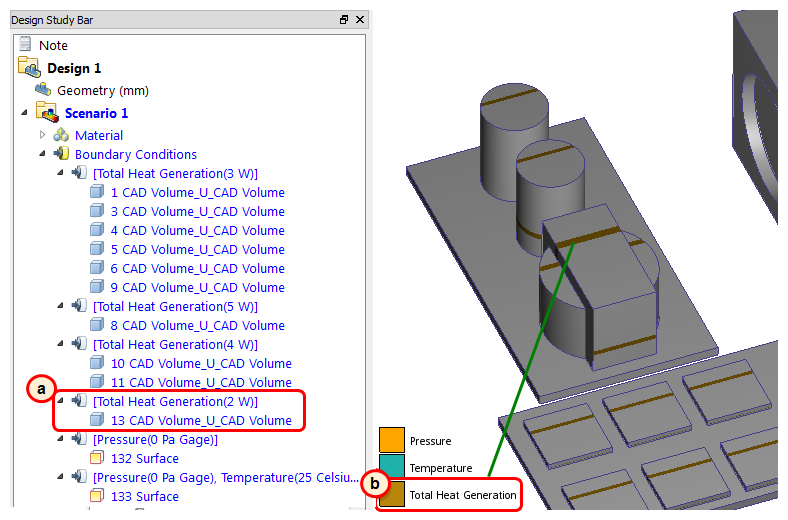This screenshot has width=788, height=520.
Task: Click the volume cube icon for 13 CAD Volume
Action: tap(97, 420)
